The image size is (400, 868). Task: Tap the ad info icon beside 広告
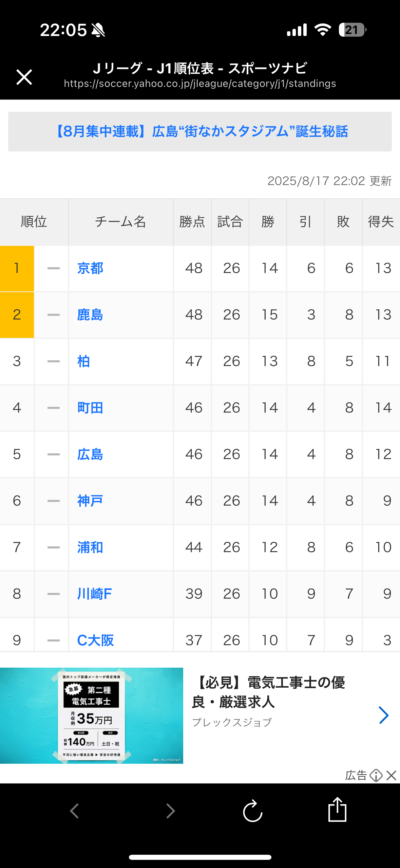[376, 775]
